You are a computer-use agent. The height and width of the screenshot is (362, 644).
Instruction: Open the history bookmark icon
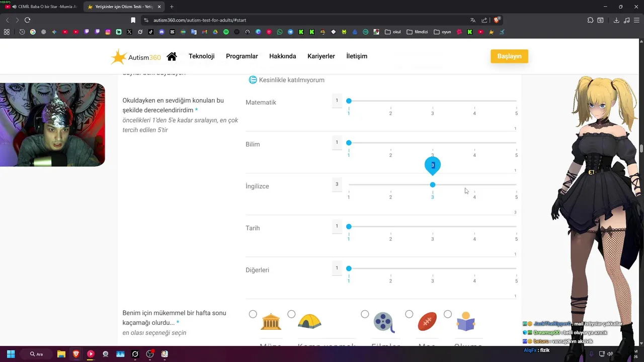point(22,32)
